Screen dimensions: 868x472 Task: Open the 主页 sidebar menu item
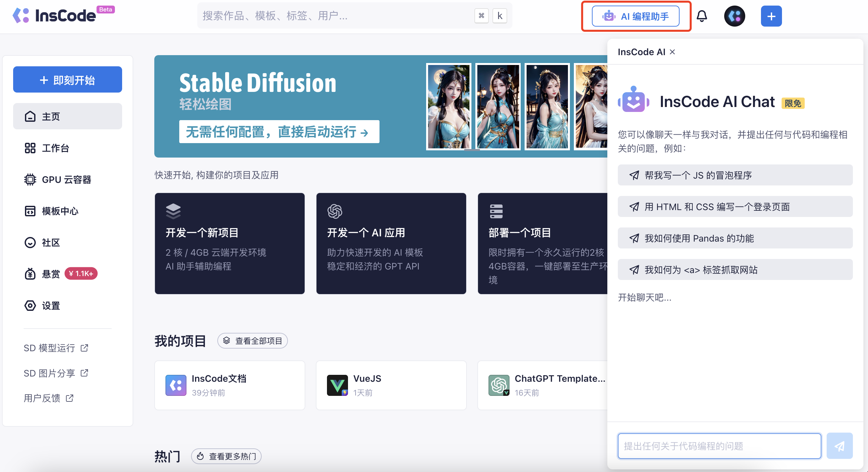67,116
